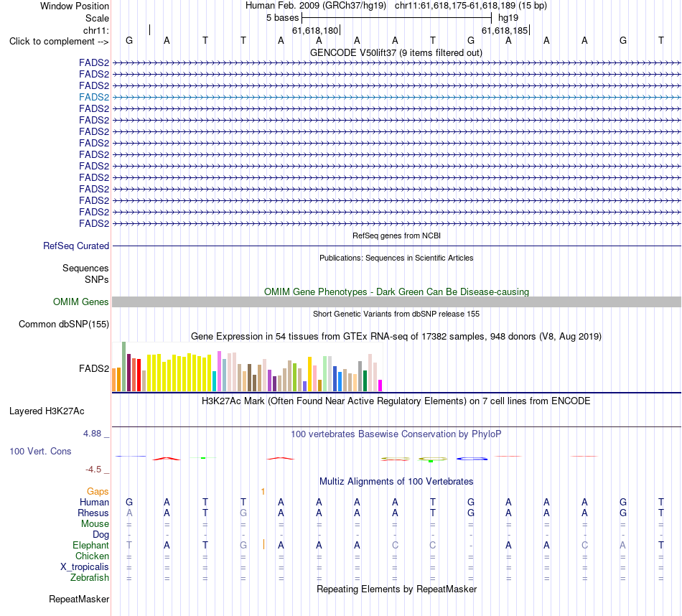Click the 'Human Feb. 2009 (GRCh37/hg19)' assembly text

(x=316, y=6)
